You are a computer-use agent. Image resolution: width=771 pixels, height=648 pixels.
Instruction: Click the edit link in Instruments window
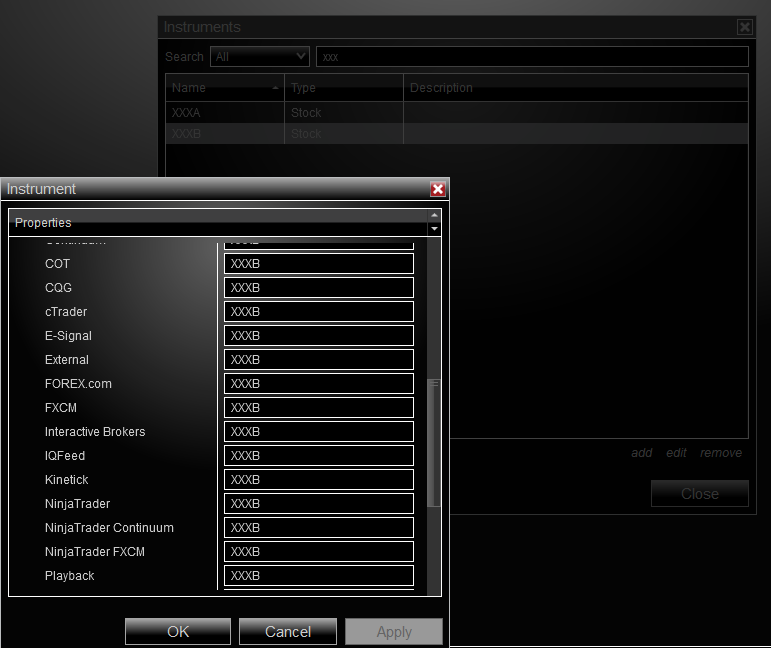(x=676, y=453)
